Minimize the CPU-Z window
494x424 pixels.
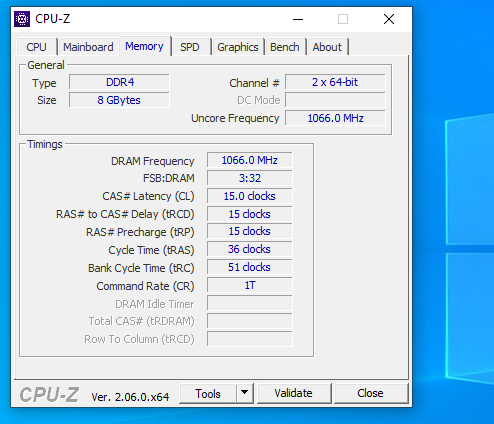(x=298, y=19)
